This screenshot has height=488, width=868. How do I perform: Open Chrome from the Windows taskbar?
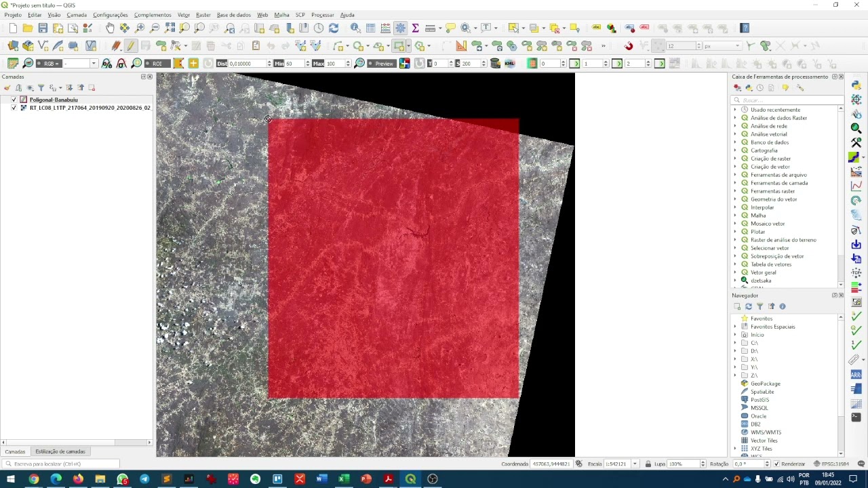pyautogui.click(x=33, y=479)
